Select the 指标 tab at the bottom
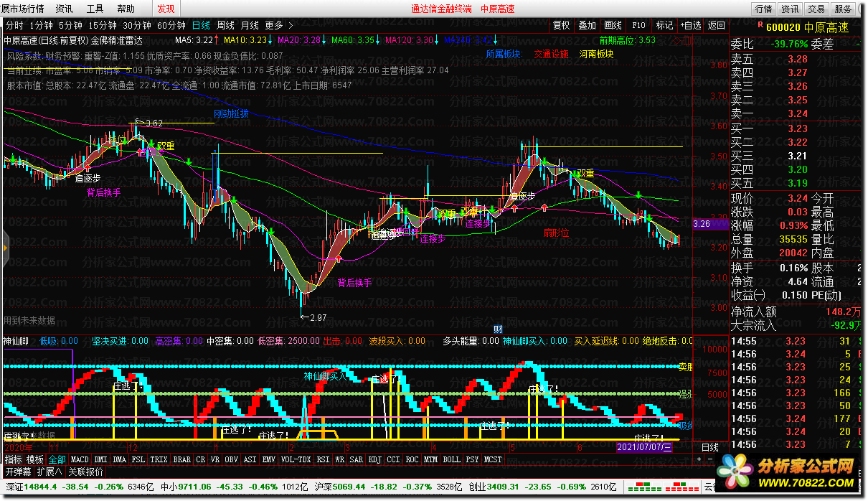The width and height of the screenshot is (868, 501). 14,459
